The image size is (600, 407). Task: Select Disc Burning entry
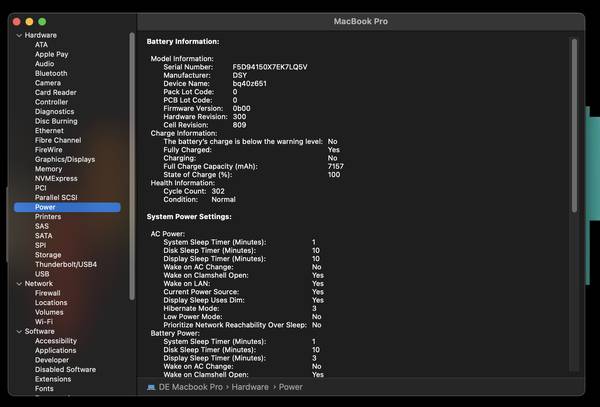[56, 121]
